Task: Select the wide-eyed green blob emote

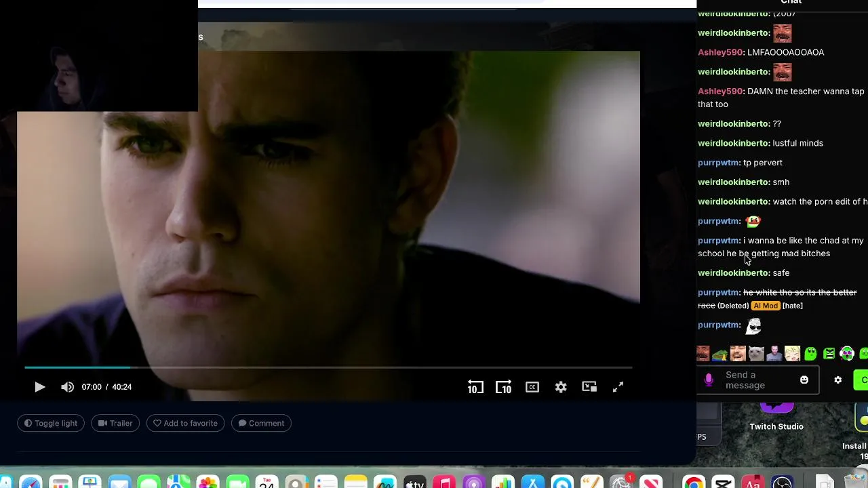Action: coord(810,353)
